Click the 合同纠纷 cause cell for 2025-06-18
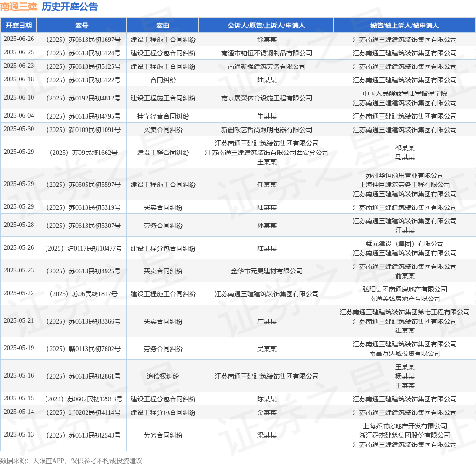 coord(163,80)
